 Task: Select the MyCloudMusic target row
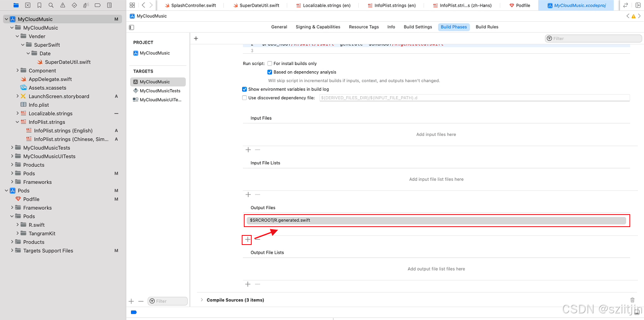158,82
